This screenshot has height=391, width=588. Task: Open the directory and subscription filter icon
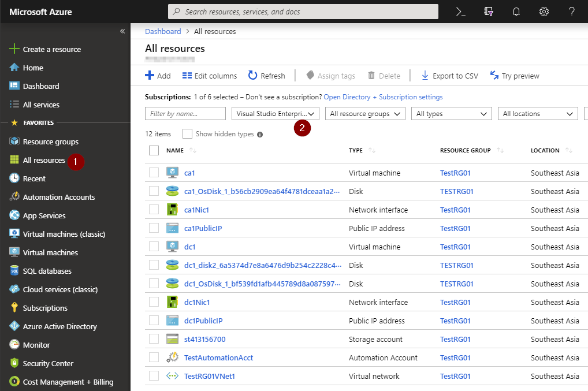click(488, 12)
